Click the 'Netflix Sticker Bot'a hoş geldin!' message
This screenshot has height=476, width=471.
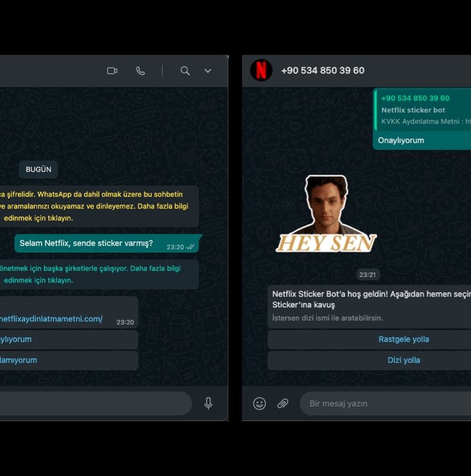tap(369, 307)
